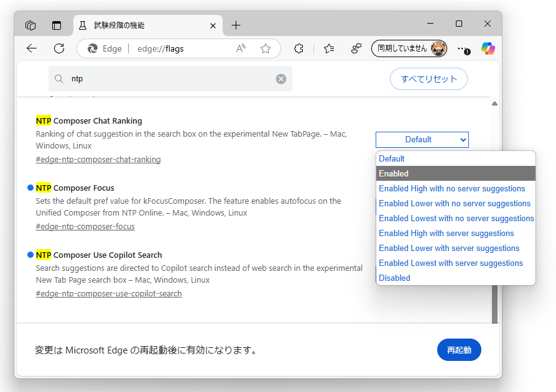The width and height of the screenshot is (556, 392).
Task: Select Disabled from the flag options list
Action: [x=394, y=278]
